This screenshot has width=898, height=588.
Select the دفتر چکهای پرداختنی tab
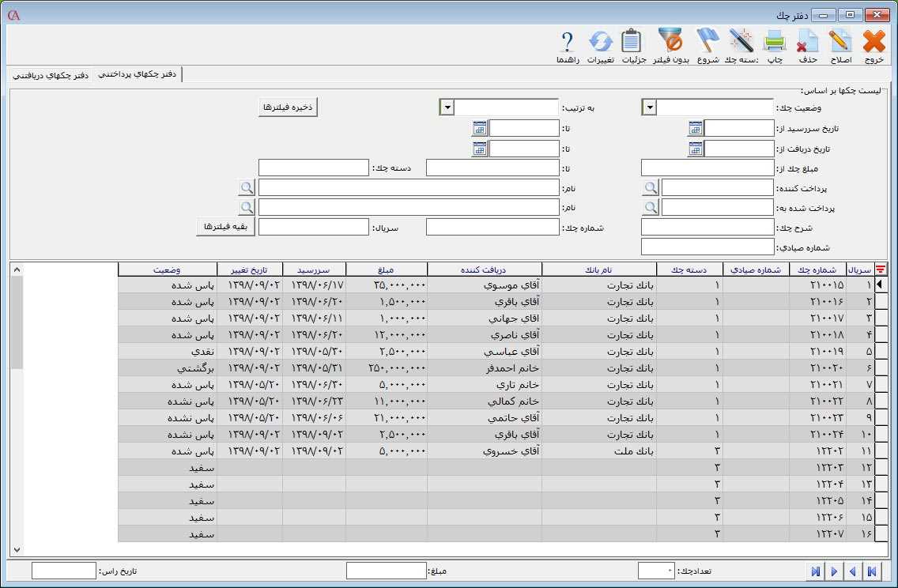137,74
